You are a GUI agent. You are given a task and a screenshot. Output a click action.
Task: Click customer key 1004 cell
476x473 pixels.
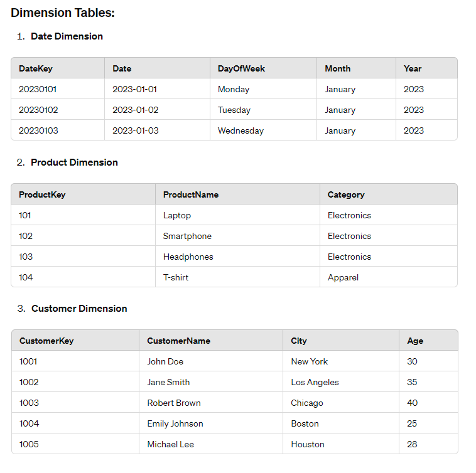29,423
